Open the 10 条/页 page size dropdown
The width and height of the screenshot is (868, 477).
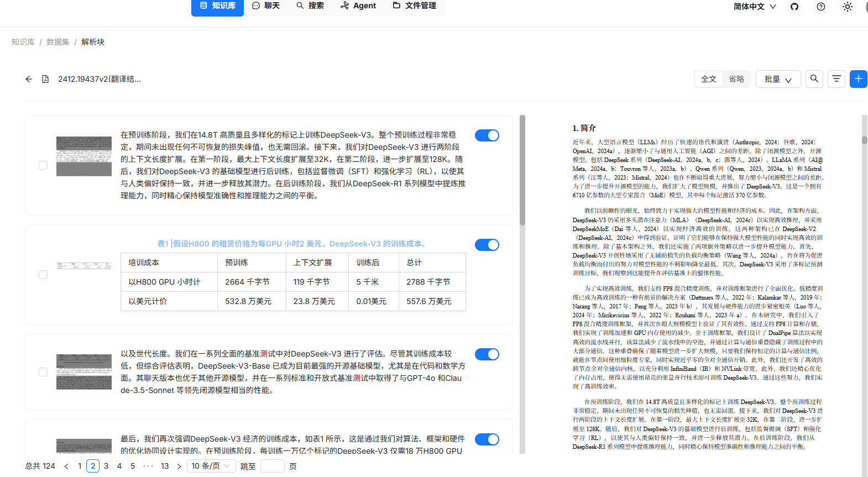tap(212, 466)
